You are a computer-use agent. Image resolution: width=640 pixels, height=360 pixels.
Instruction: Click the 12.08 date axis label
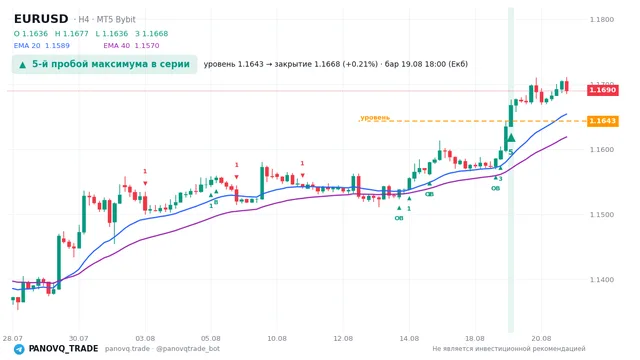343,338
